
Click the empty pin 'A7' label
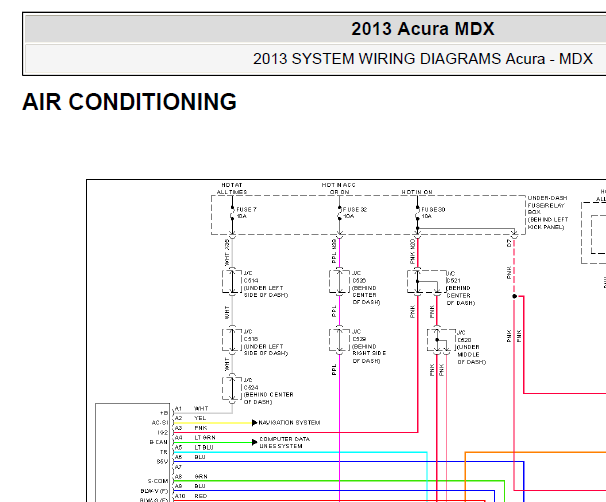tap(178, 467)
